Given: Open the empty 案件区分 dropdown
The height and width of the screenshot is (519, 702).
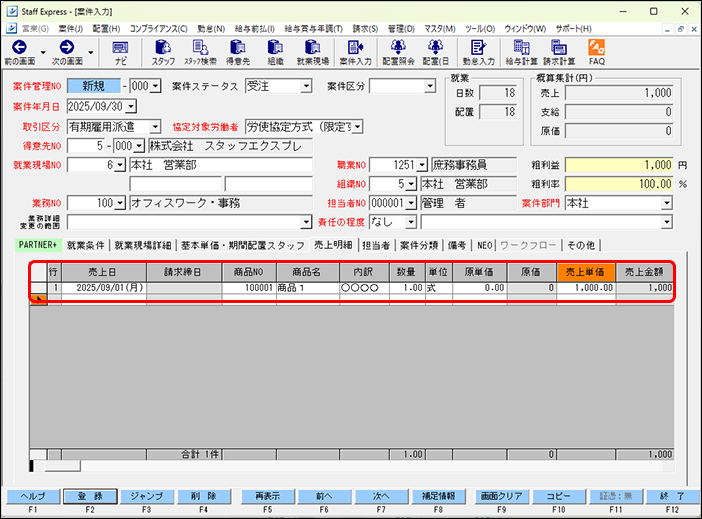Looking at the screenshot, I should coord(429,86).
